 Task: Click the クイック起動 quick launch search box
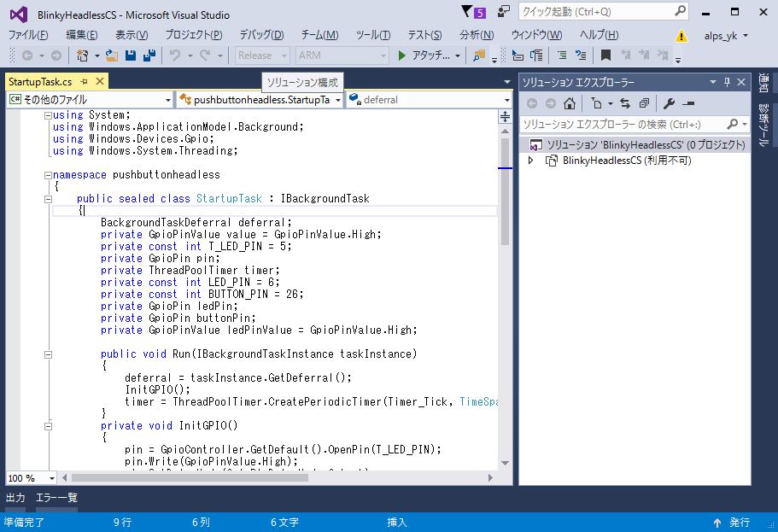[603, 11]
